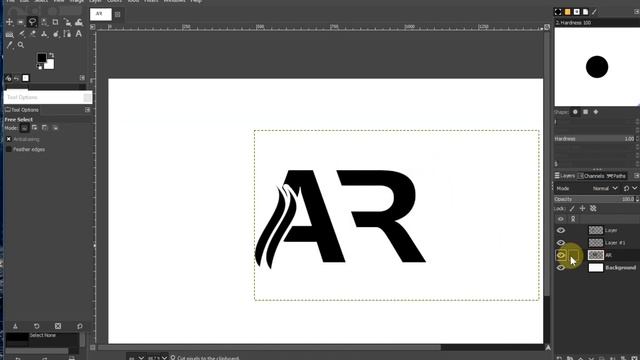The image size is (640, 360).
Task: Select the Text tool (A icon)
Action: pyautogui.click(x=79, y=34)
